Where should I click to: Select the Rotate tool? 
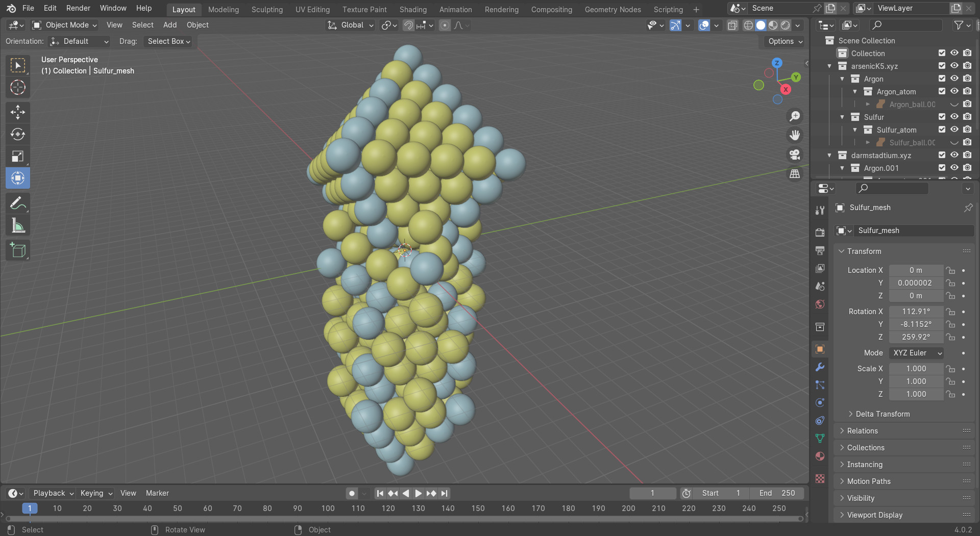(18, 134)
